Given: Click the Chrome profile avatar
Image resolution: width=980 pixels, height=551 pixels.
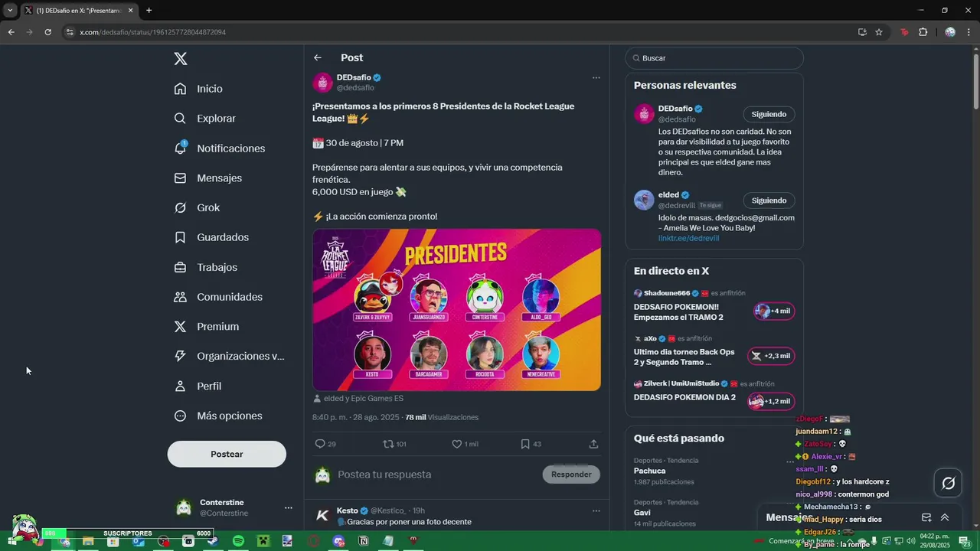Looking at the screenshot, I should (x=950, y=32).
